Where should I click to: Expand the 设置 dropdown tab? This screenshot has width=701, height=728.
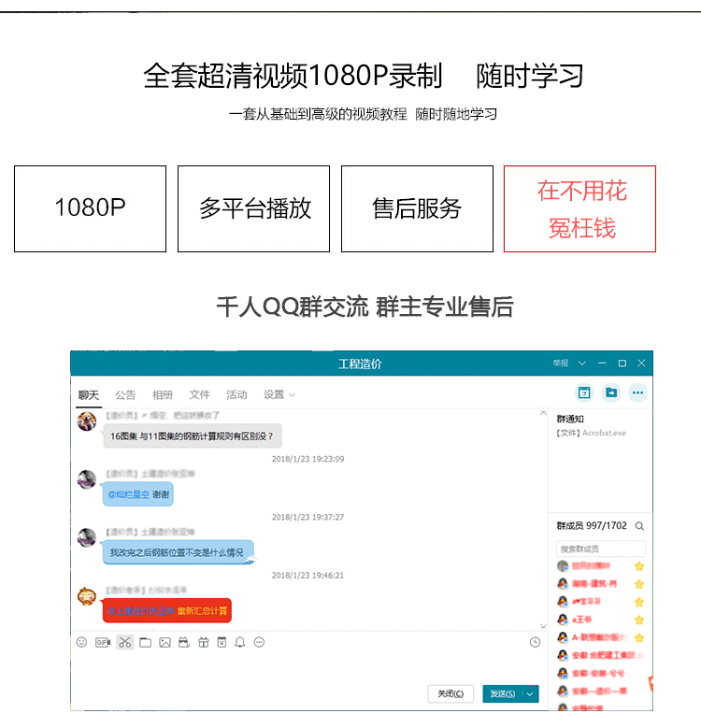279,394
